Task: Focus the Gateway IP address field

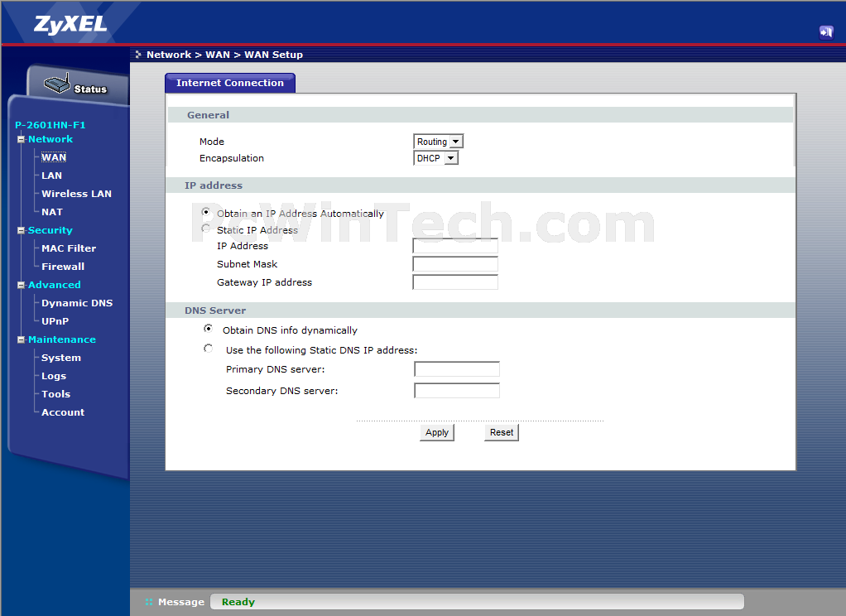Action: (454, 282)
